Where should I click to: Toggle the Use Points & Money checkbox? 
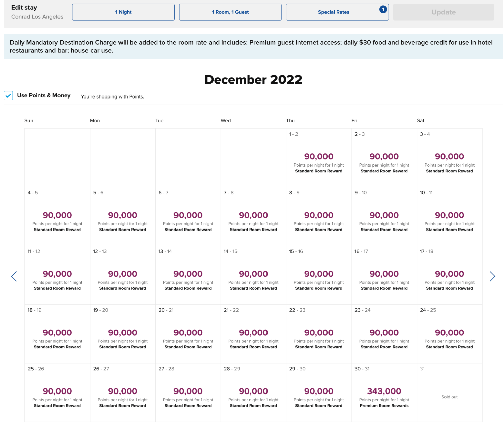8,96
